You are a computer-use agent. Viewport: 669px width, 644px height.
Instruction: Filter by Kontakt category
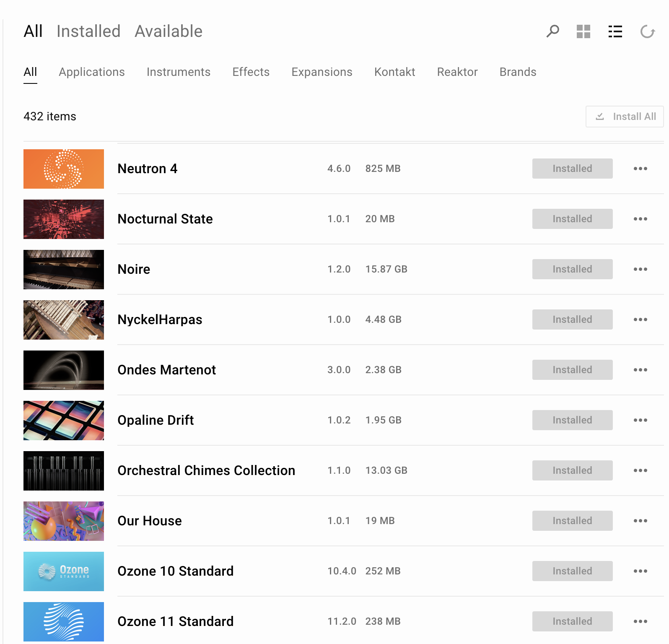395,72
